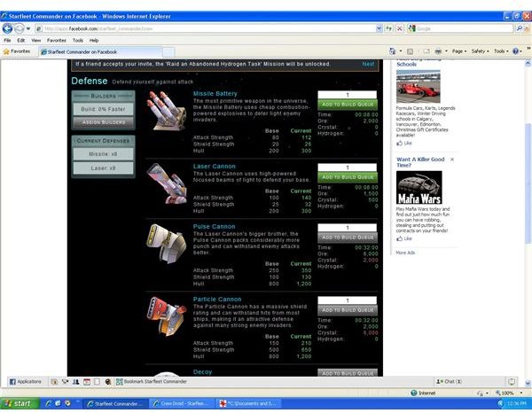Open the blue Help question mark icon
The image size is (532, 413).
(x=516, y=51)
